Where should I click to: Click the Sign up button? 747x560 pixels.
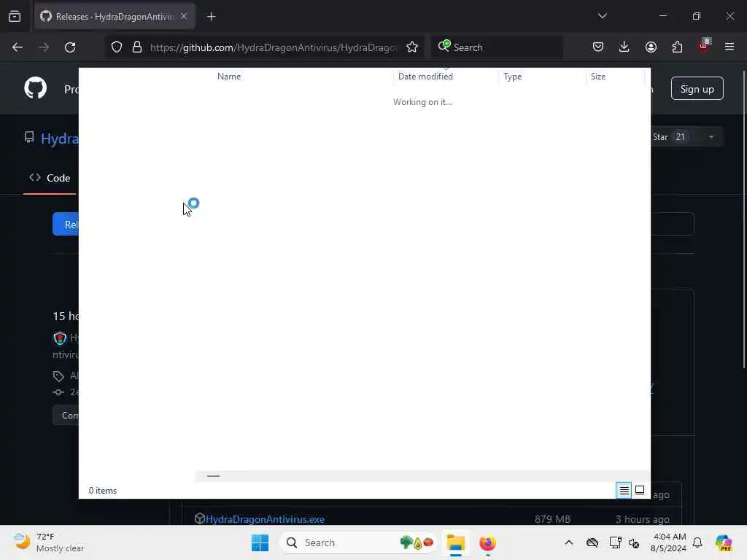[697, 88]
